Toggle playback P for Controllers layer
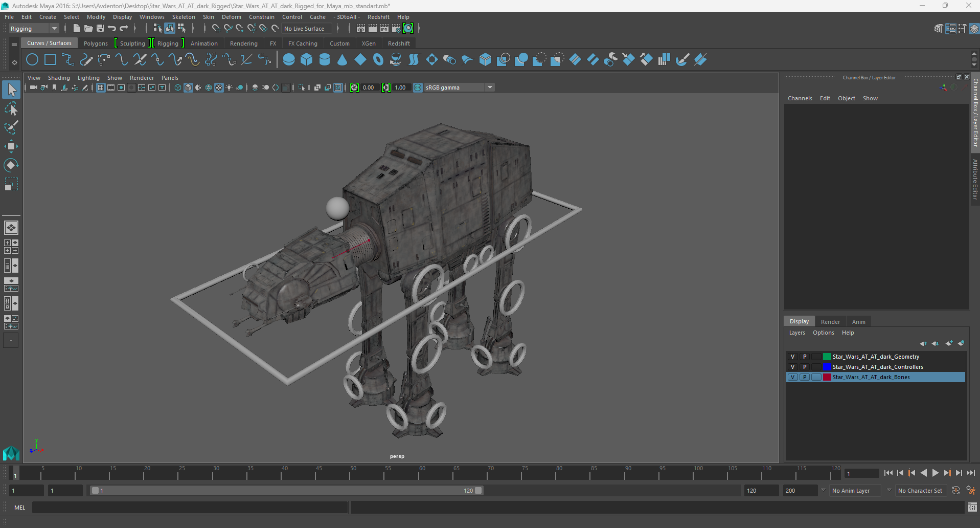 (805, 367)
